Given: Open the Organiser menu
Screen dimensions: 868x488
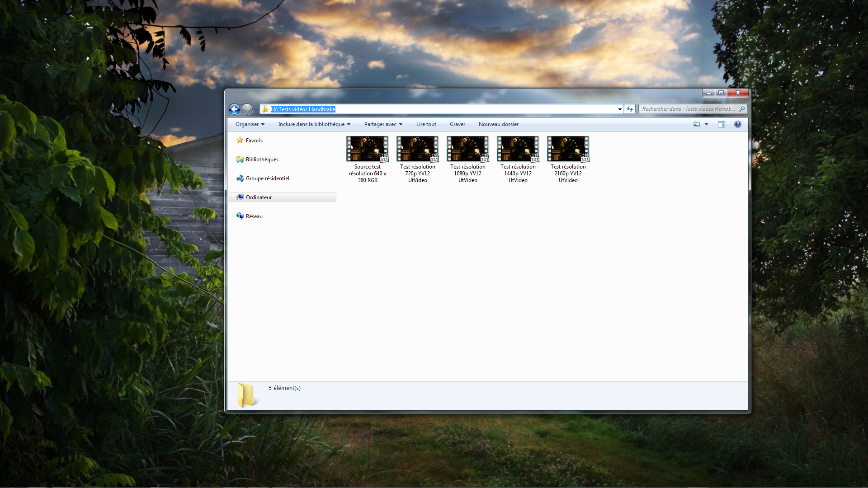Looking at the screenshot, I should pyautogui.click(x=250, y=124).
